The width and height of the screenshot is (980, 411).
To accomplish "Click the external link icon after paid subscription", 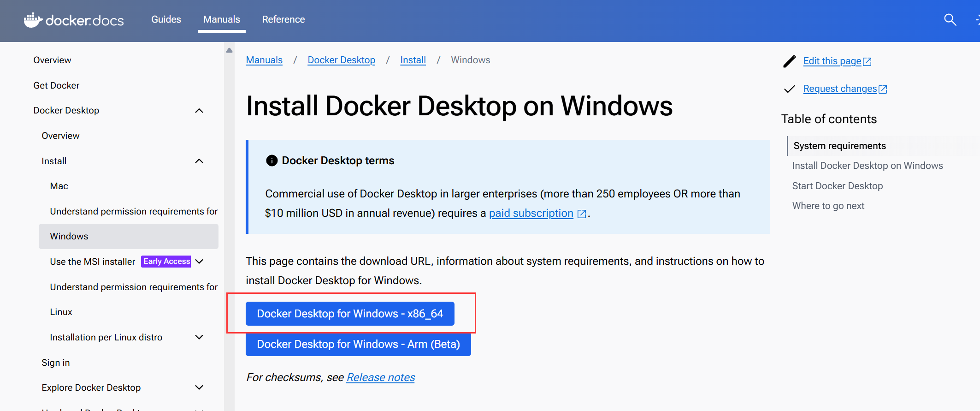I will 582,214.
